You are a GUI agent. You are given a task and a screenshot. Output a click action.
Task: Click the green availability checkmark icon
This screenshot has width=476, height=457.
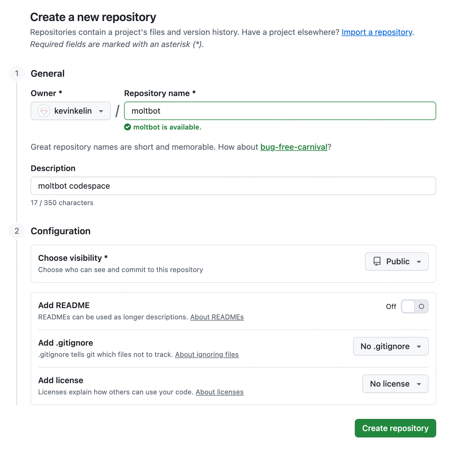[x=128, y=127]
